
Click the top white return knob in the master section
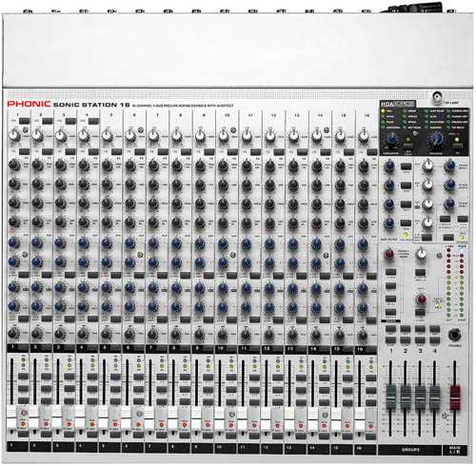click(x=427, y=165)
